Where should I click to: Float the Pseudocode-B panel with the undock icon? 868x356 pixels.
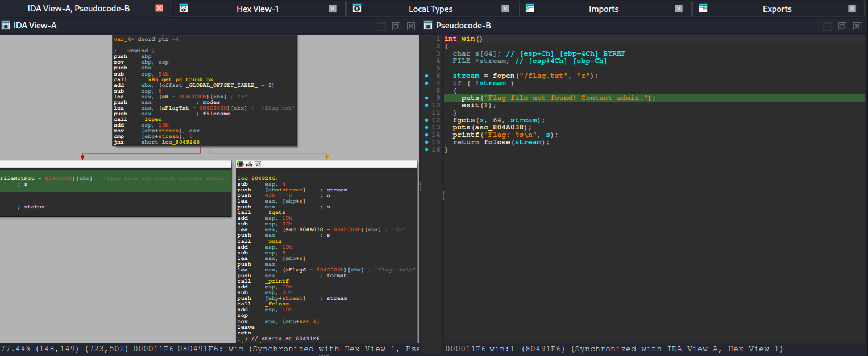[842, 26]
